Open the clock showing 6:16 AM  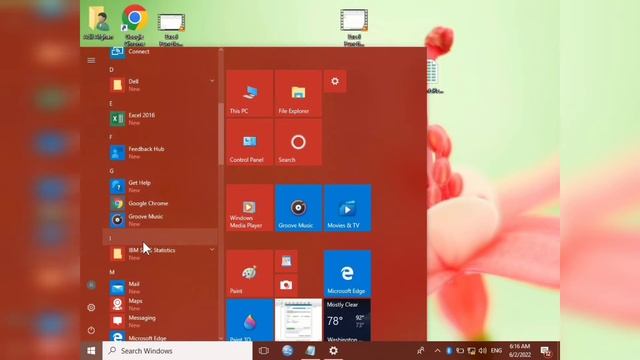point(520,351)
